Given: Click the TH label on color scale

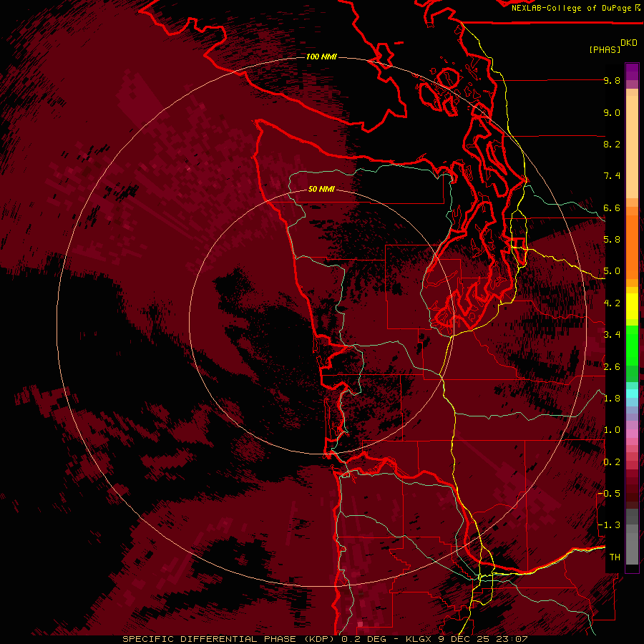Looking at the screenshot, I should tap(615, 557).
